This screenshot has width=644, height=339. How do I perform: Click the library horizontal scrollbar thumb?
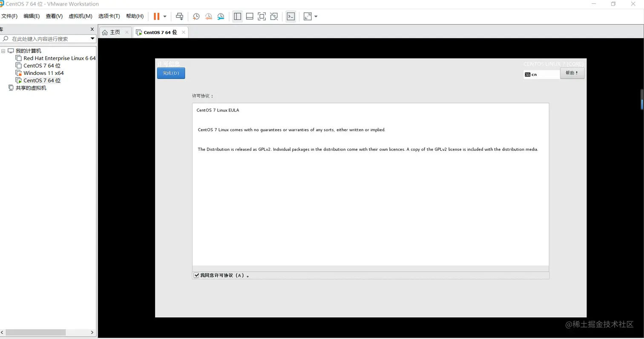(35, 332)
